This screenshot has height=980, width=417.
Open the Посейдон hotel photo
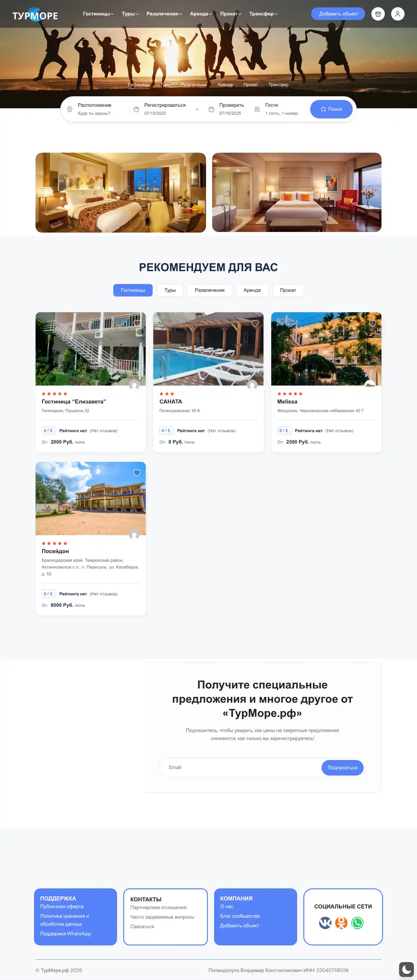(91, 498)
